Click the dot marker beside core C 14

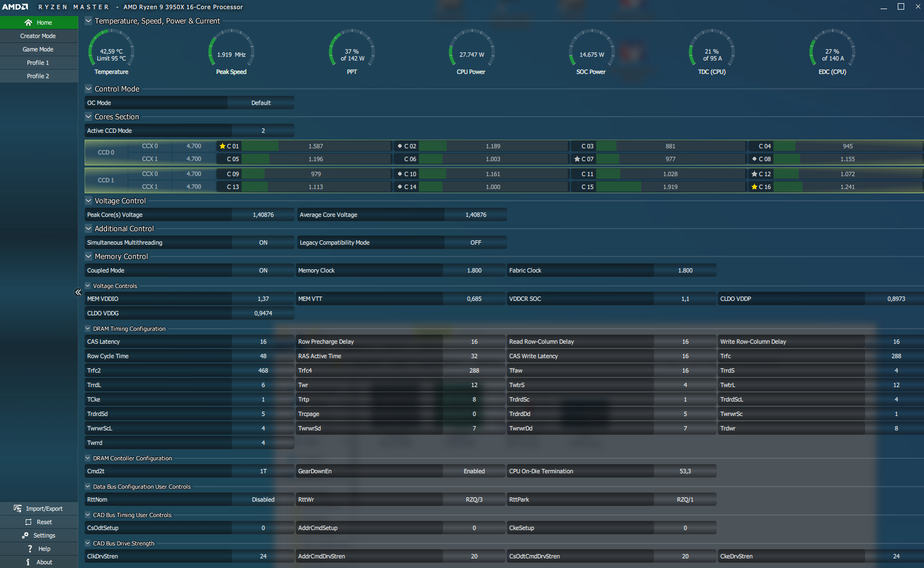pyautogui.click(x=400, y=187)
